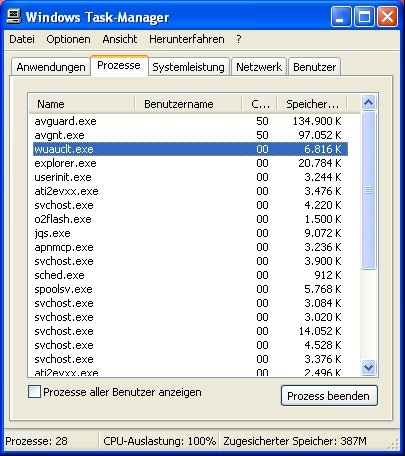Viewport: 405px width, 456px height.
Task: Select the spoolsv.exe process row
Action: click(x=190, y=289)
